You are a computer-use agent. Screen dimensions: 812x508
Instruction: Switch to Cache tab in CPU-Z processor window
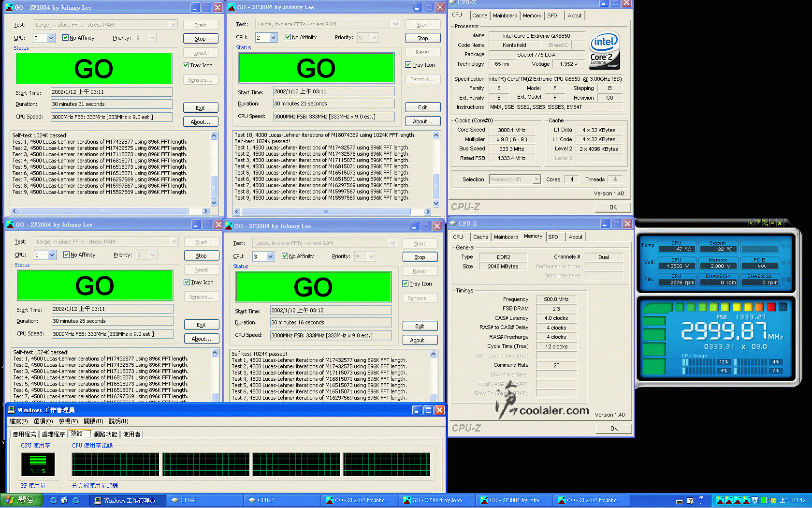(480, 15)
